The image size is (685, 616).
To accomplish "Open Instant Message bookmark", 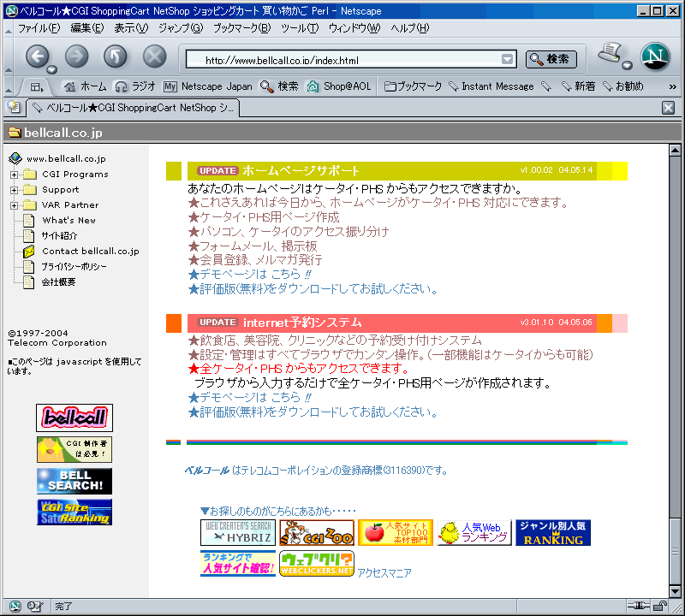I will (x=491, y=86).
